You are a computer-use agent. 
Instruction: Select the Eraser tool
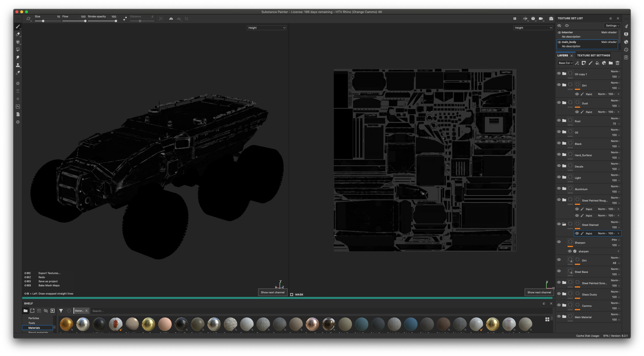point(18,34)
